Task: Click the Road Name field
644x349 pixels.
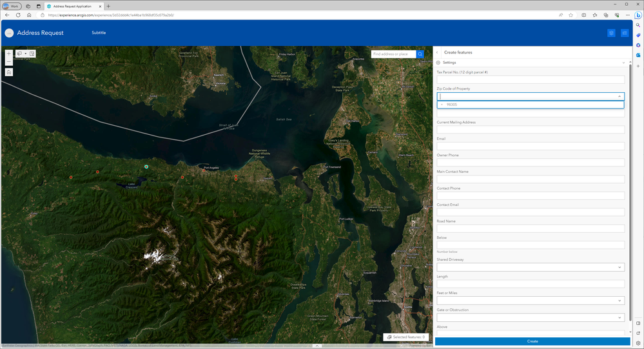Action: click(x=531, y=228)
